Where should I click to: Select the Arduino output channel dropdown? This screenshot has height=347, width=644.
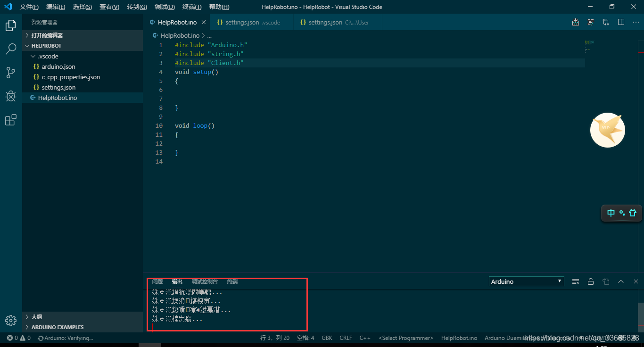pos(527,281)
